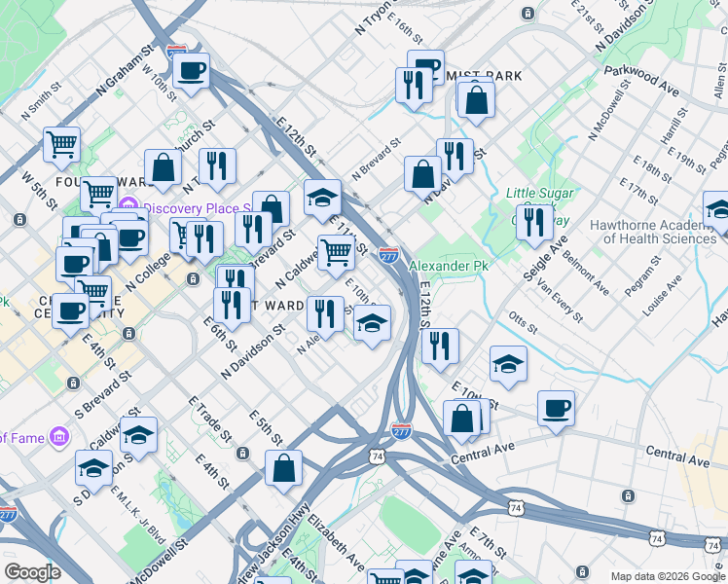This screenshot has width=728, height=584.
Task: Click the 'Parkwood Ave' street label
Action: click(x=641, y=81)
